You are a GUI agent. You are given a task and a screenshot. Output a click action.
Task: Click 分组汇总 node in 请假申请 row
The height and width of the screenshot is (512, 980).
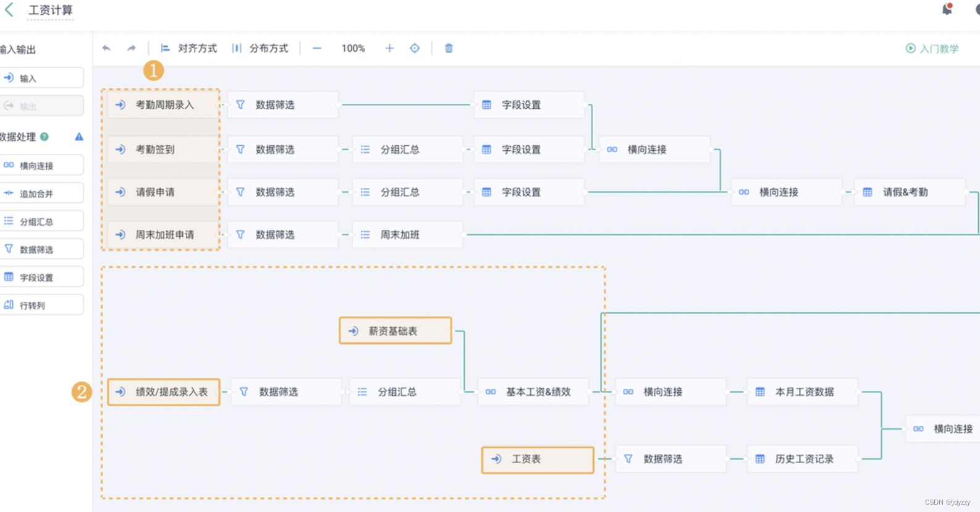click(408, 192)
